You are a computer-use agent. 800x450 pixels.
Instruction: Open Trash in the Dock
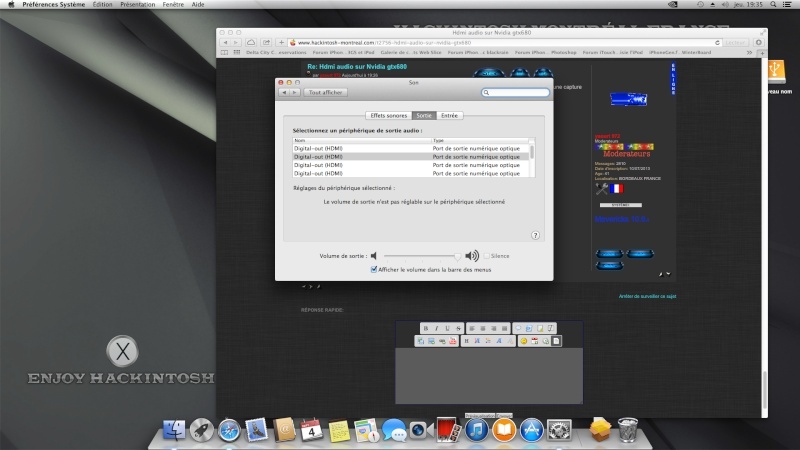point(628,430)
